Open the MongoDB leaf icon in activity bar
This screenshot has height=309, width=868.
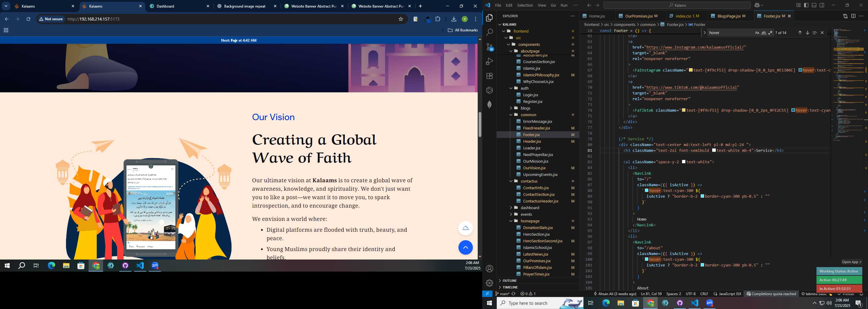(x=489, y=105)
